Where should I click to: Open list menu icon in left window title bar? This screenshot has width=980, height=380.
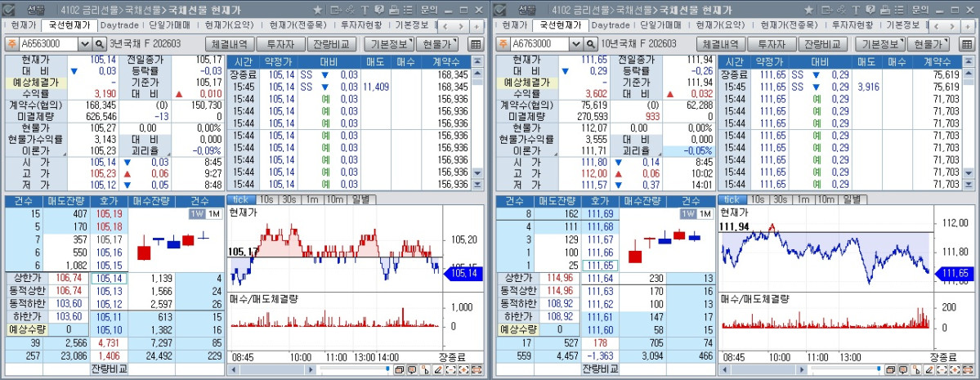[408, 10]
